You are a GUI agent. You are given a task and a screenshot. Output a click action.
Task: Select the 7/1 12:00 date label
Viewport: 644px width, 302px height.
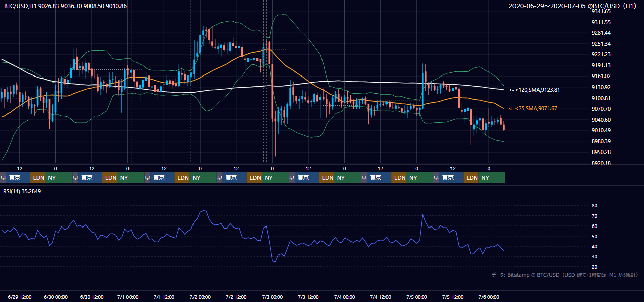164,297
